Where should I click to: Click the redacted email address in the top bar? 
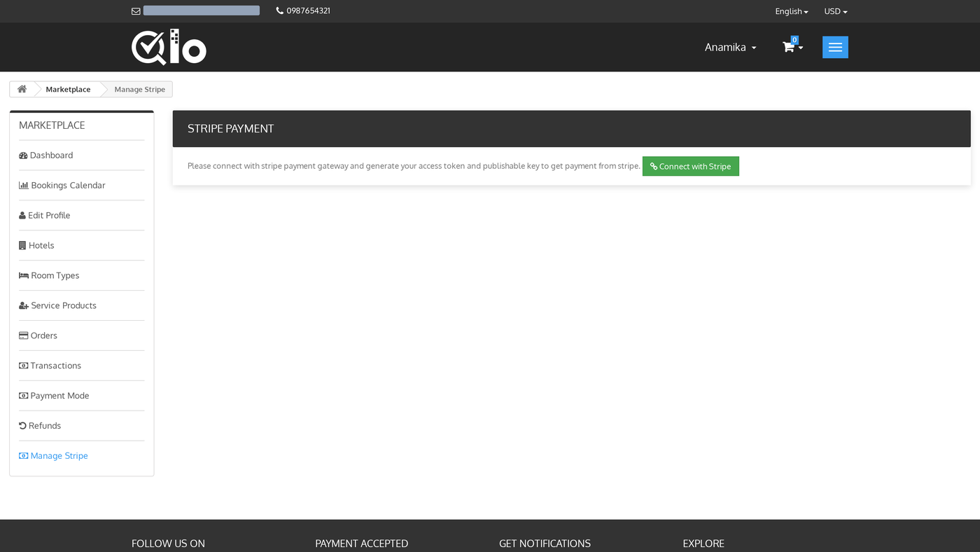point(202,11)
